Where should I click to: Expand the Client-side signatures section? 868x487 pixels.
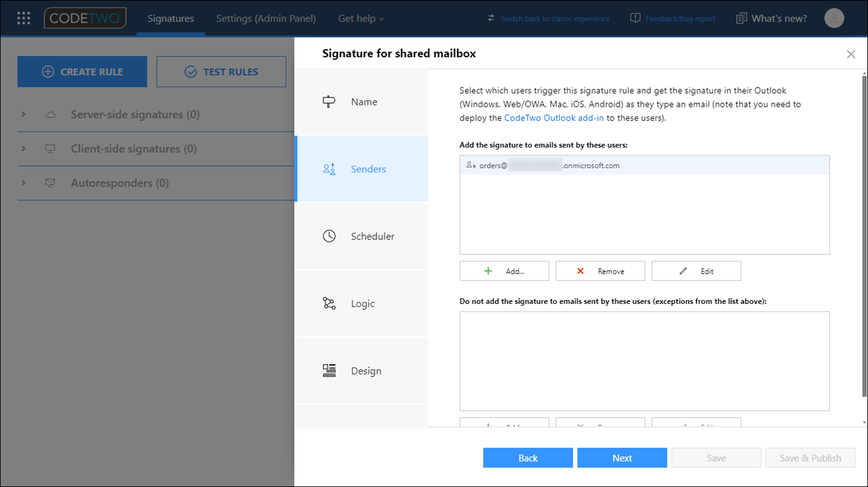tap(24, 148)
